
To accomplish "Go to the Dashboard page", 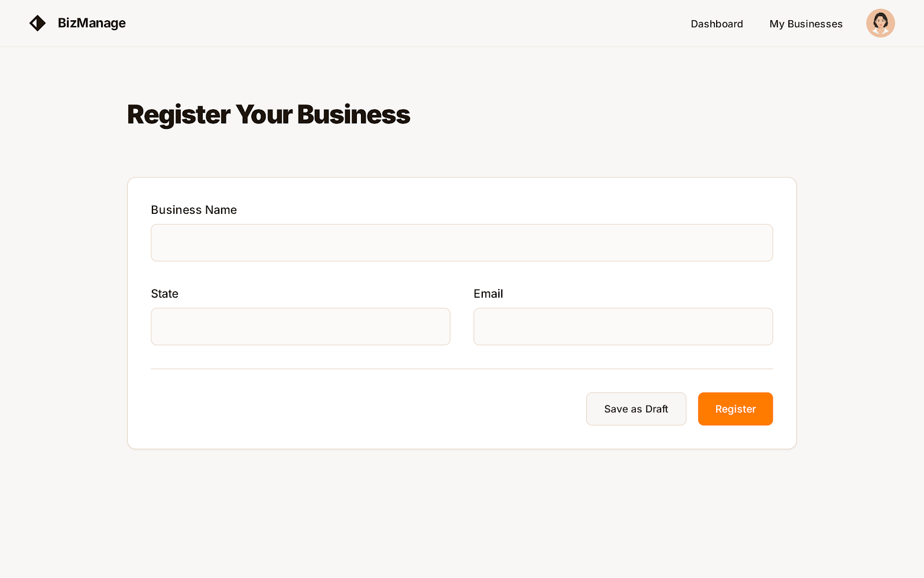I will 717,24.
